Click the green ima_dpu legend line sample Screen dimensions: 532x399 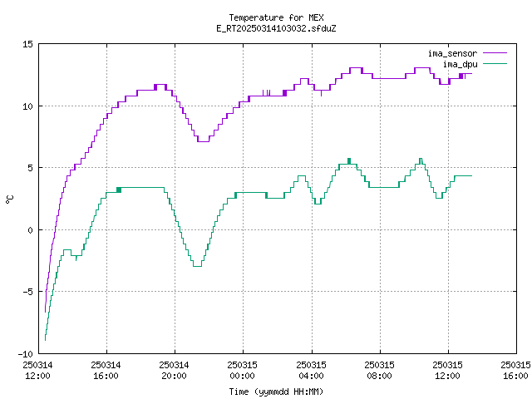[x=495, y=63]
